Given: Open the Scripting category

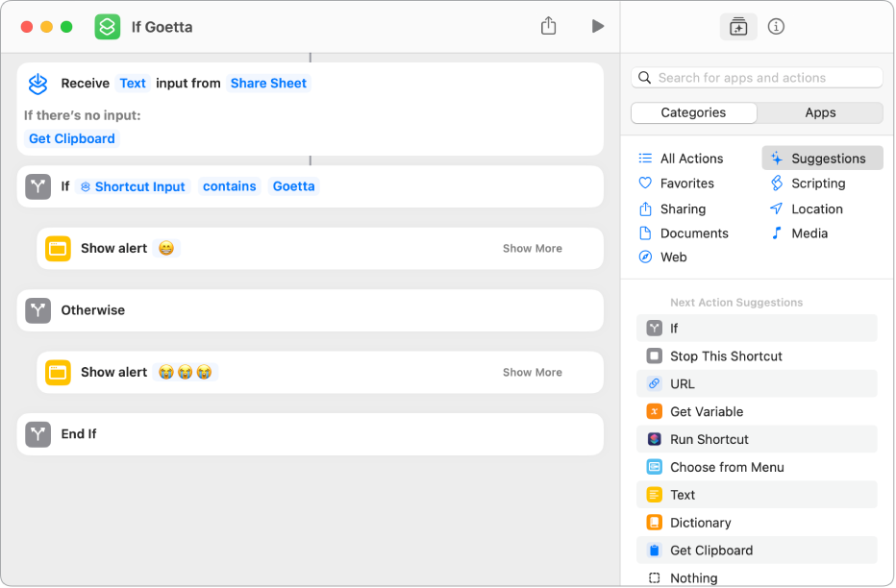Looking at the screenshot, I should click(817, 184).
